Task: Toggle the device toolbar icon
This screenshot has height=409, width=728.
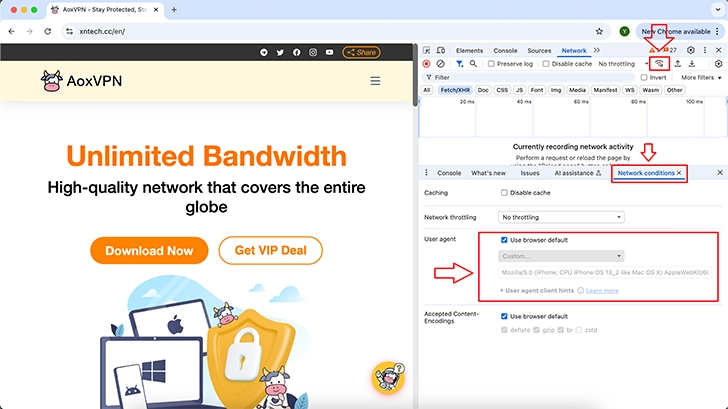Action: [x=441, y=50]
